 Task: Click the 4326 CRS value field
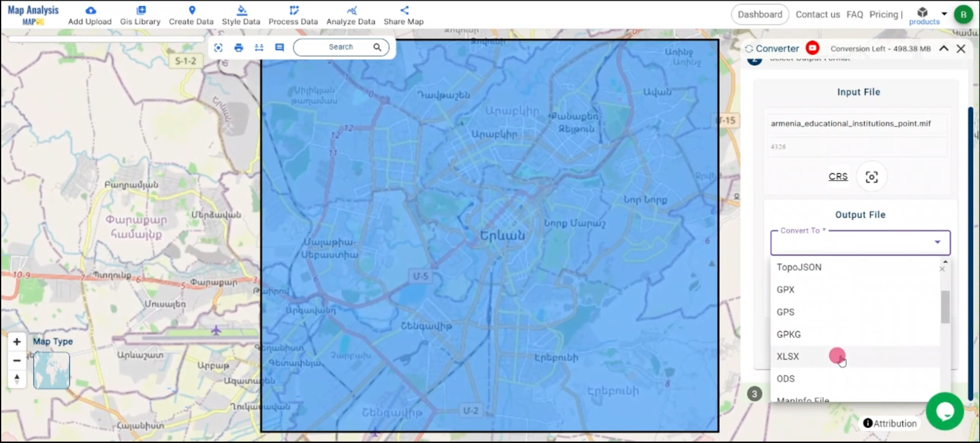pyautogui.click(x=856, y=147)
